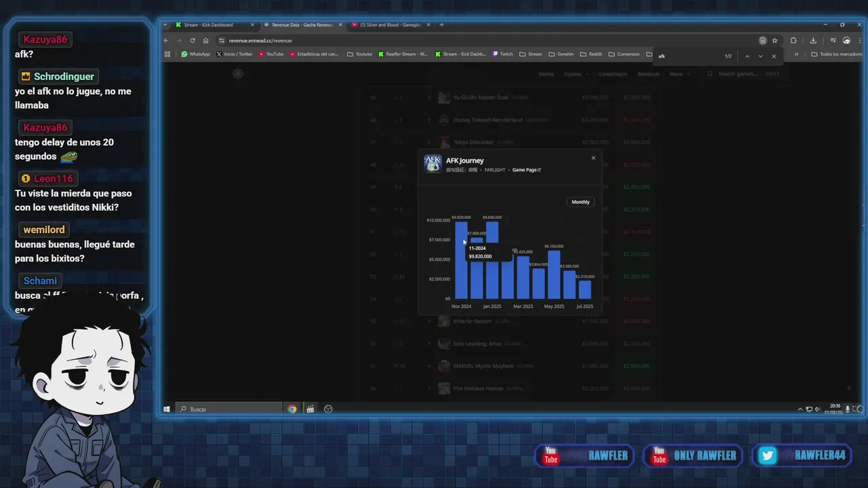Open the Youtube bookmarks folder
The height and width of the screenshot is (488, 868).
[x=359, y=54]
